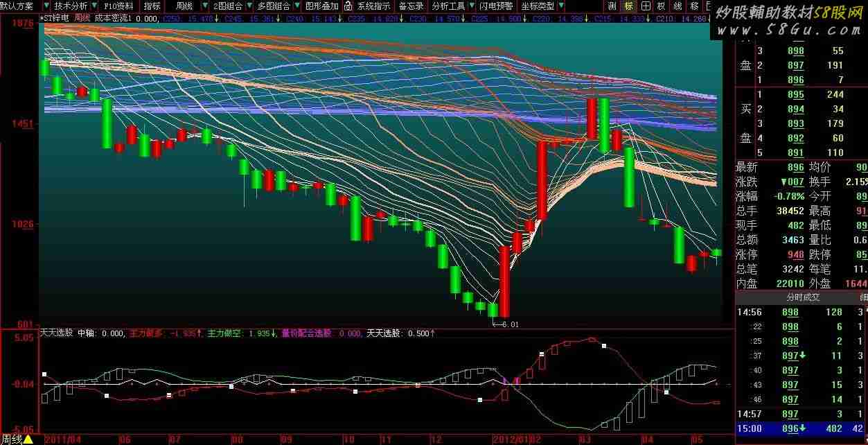Open the 分析工具 menu
The height and width of the screenshot is (445, 868).
pos(448,6)
